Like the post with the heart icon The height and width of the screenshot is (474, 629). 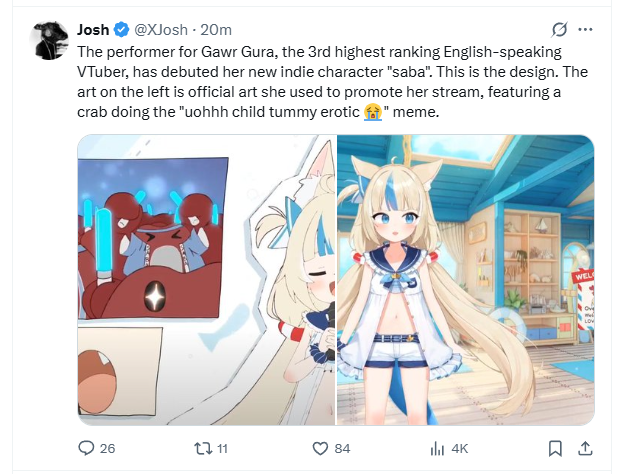pyautogui.click(x=320, y=448)
